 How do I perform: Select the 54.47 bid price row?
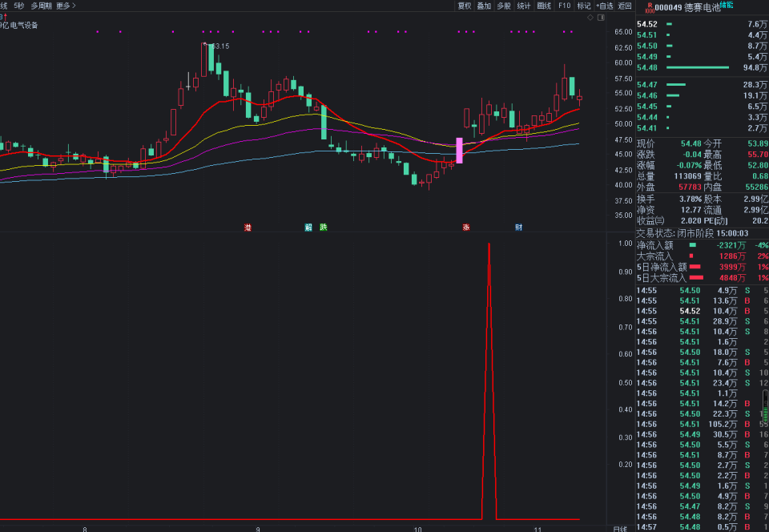point(703,85)
